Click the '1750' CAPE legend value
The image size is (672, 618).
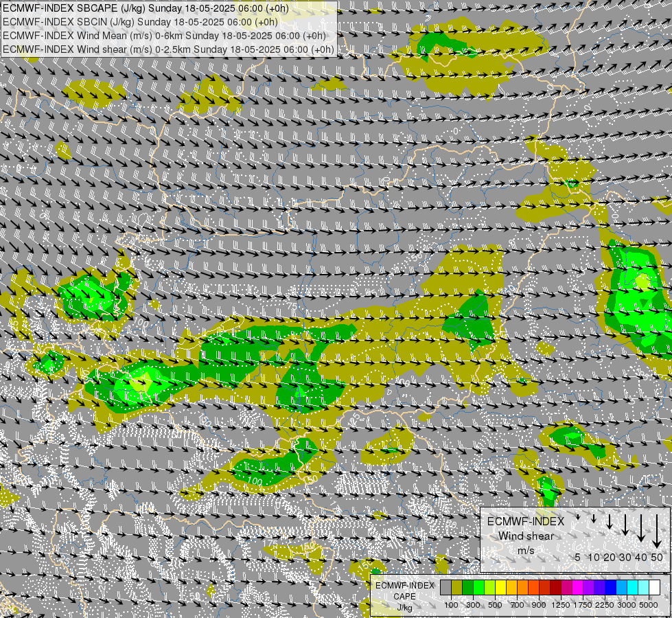pyautogui.click(x=583, y=605)
